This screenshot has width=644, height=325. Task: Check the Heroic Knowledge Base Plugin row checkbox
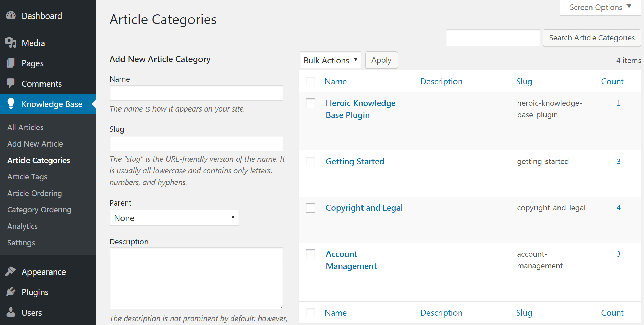(310, 103)
